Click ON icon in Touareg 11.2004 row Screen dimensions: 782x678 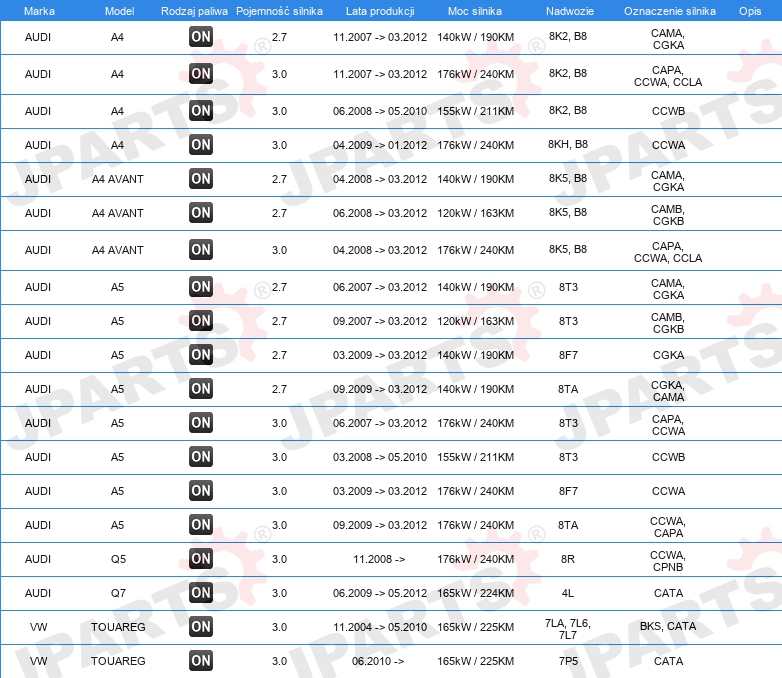coord(201,626)
